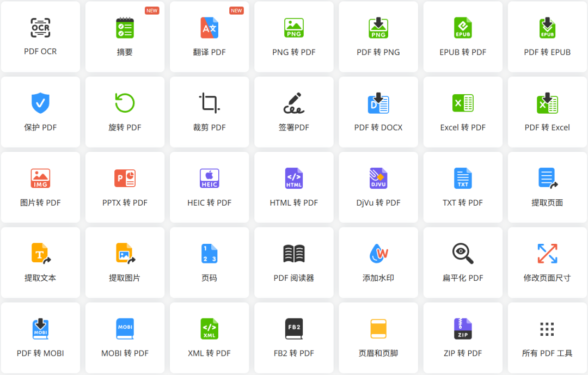
Task: Open the 扁平化 PDF flatten tool
Action: point(463,262)
